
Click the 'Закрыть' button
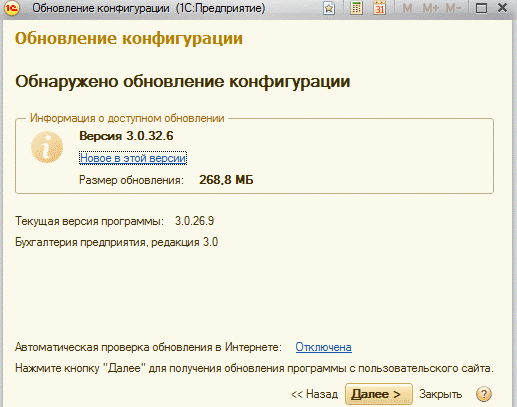(x=440, y=394)
